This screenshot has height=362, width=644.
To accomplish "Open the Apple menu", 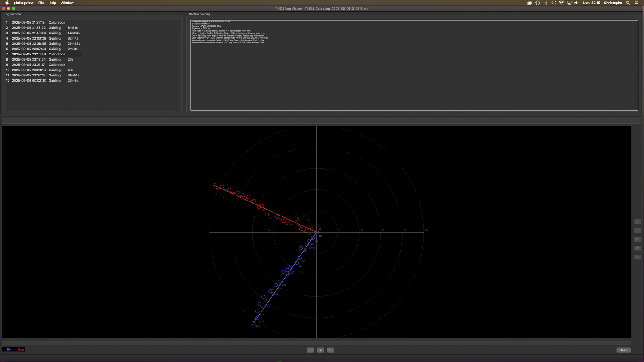I will [7, 3].
